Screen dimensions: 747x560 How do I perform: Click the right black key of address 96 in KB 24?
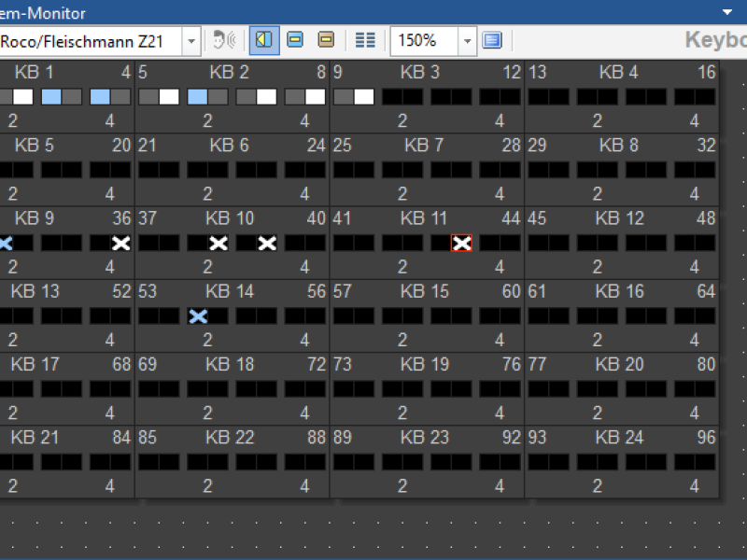705,461
